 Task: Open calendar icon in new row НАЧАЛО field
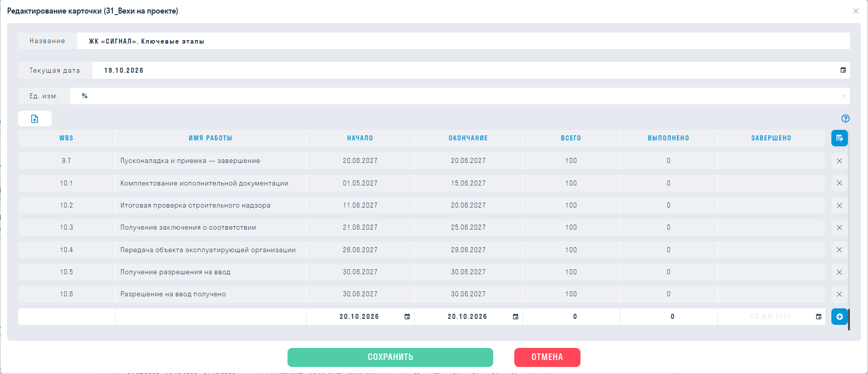click(407, 317)
